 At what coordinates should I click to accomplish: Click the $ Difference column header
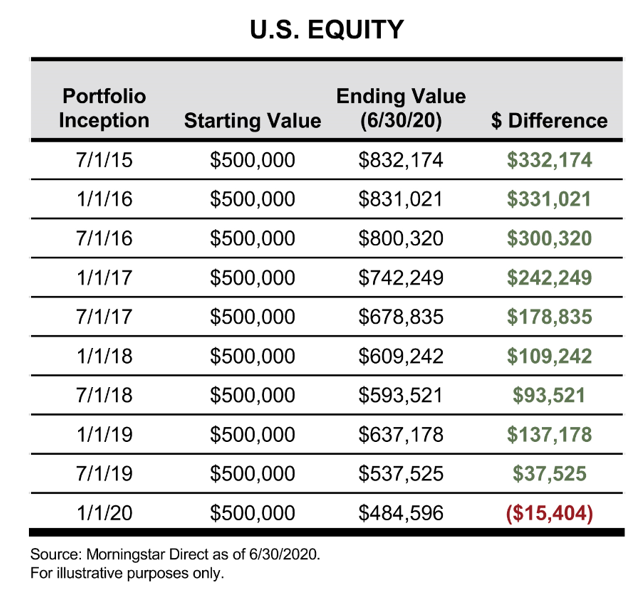549,121
